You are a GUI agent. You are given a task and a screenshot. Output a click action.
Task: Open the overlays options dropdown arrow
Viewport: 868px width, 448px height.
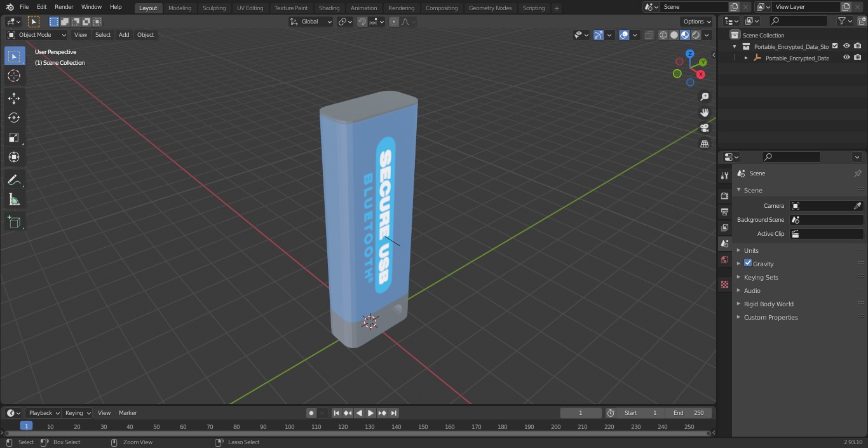pos(635,35)
